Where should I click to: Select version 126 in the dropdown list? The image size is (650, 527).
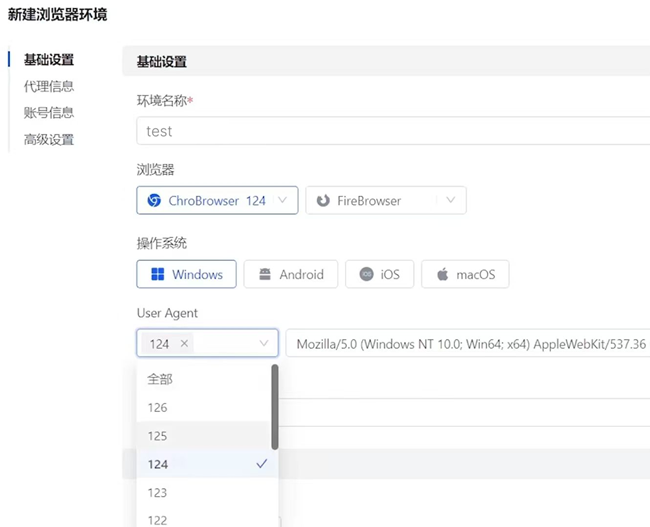204,407
